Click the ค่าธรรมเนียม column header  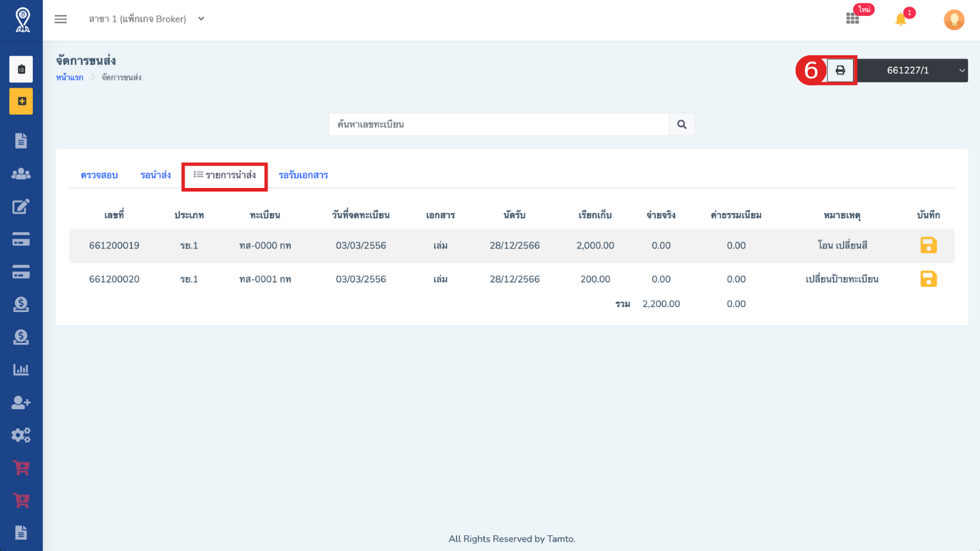(736, 215)
